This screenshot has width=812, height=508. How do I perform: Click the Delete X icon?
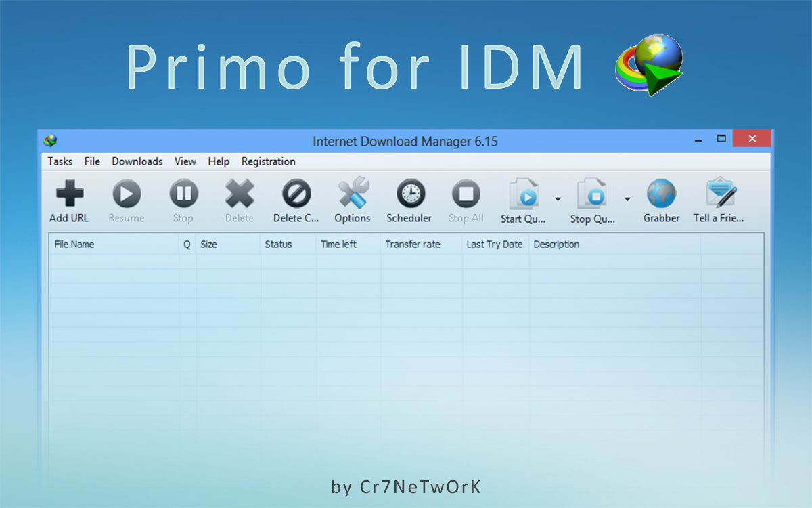click(x=240, y=194)
